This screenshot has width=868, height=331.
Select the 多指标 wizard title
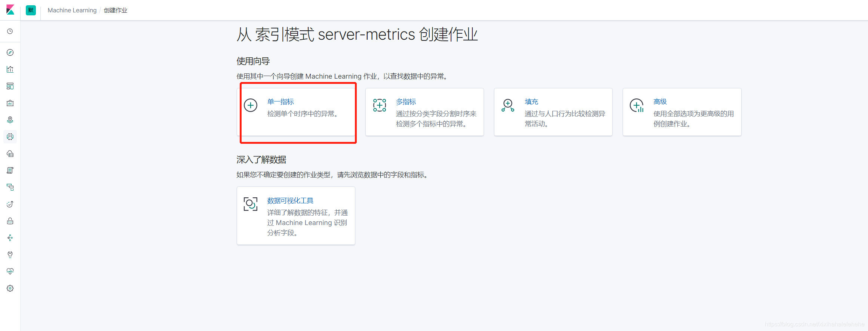coord(406,102)
